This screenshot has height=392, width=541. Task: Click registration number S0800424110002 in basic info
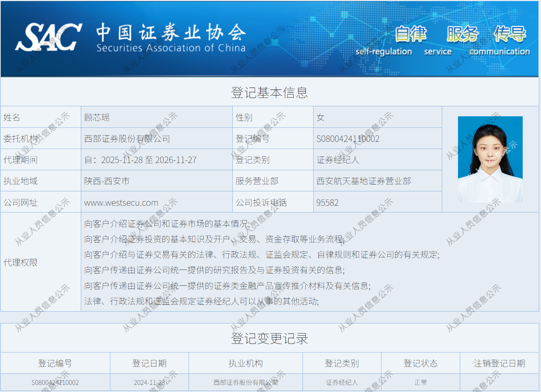pos(348,139)
